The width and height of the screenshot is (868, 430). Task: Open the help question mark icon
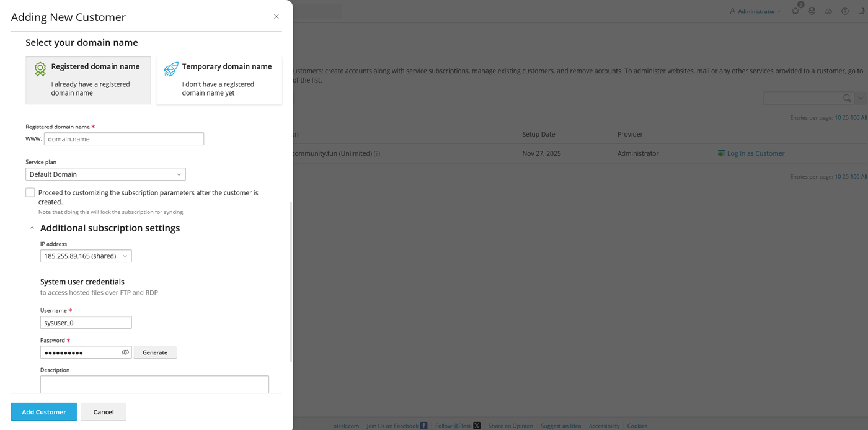click(x=845, y=11)
